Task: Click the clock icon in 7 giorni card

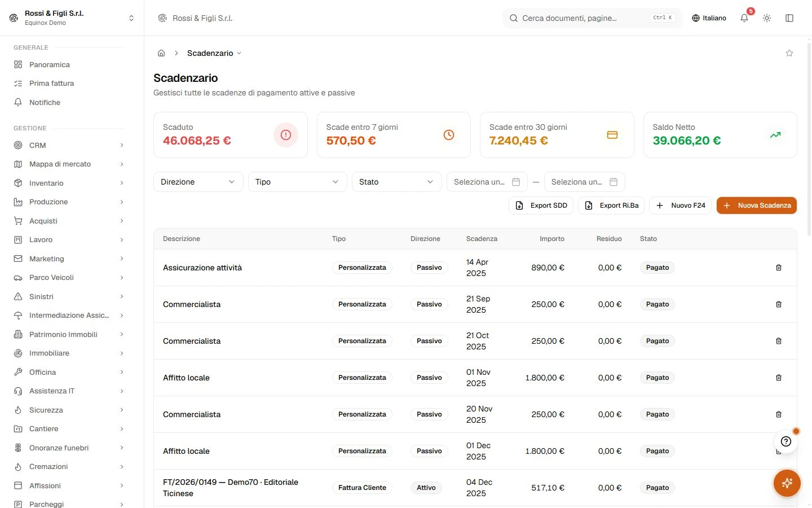Action: pyautogui.click(x=449, y=135)
